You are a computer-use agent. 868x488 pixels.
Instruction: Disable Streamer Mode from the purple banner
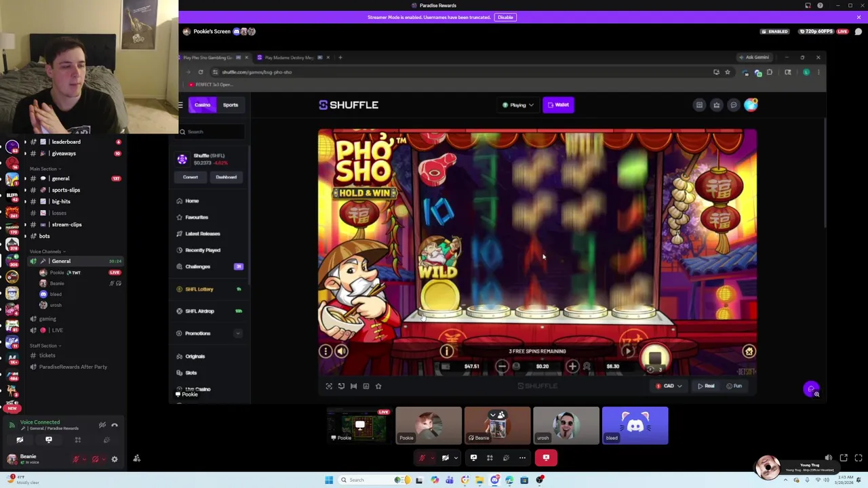[x=505, y=17]
